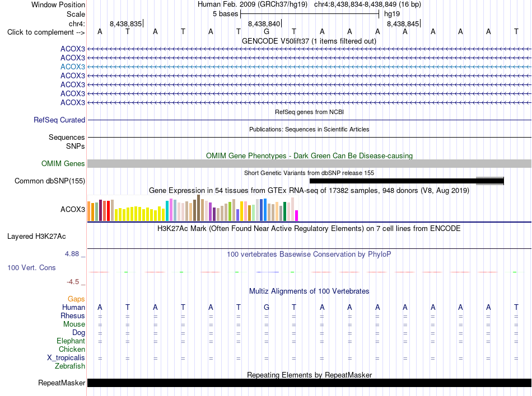Click the hg19 label beside scale bar
The height and width of the screenshot is (396, 532).
(392, 14)
